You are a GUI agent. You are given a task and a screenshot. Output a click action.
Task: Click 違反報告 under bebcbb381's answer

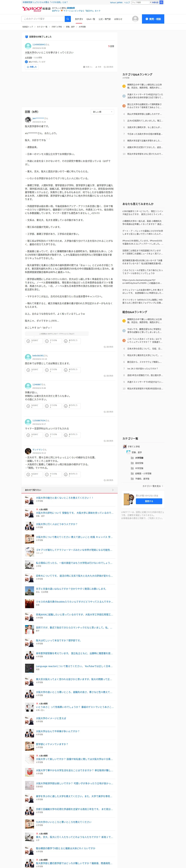(108, 376)
